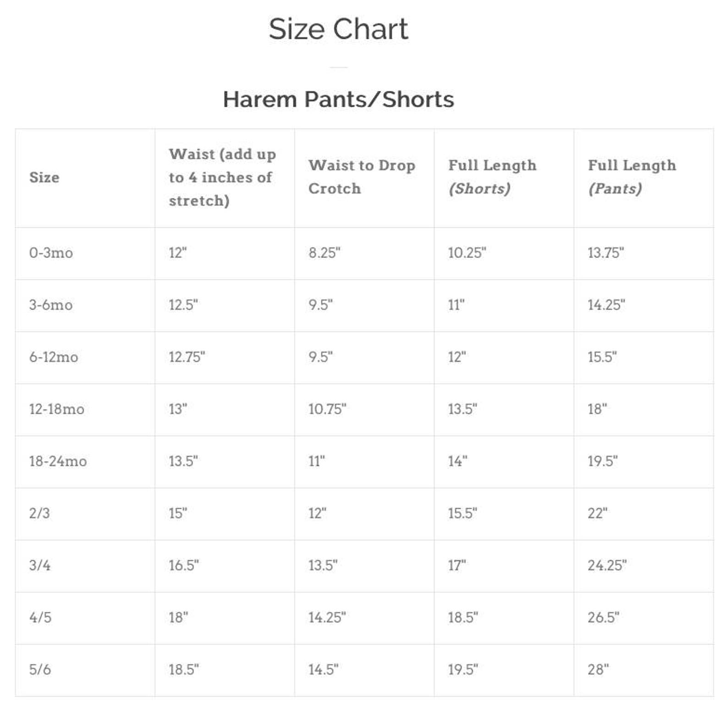728x708 pixels.
Task: Select the 0-3mo size row label
Action: (51, 253)
